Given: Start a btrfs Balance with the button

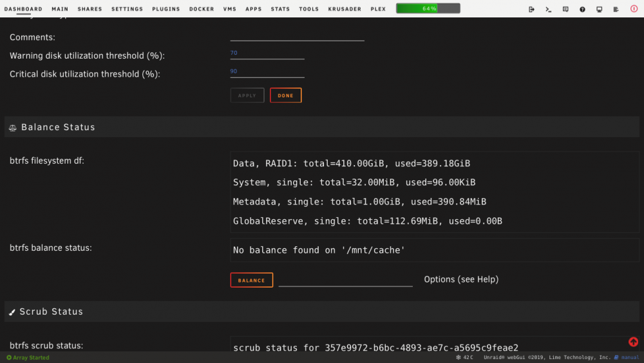Looking at the screenshot, I should [251, 280].
